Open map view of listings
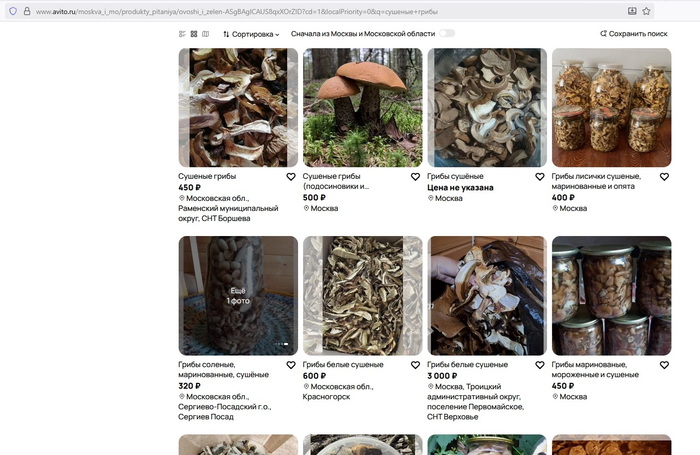Screen dimensions: 700x455 (x=206, y=33)
